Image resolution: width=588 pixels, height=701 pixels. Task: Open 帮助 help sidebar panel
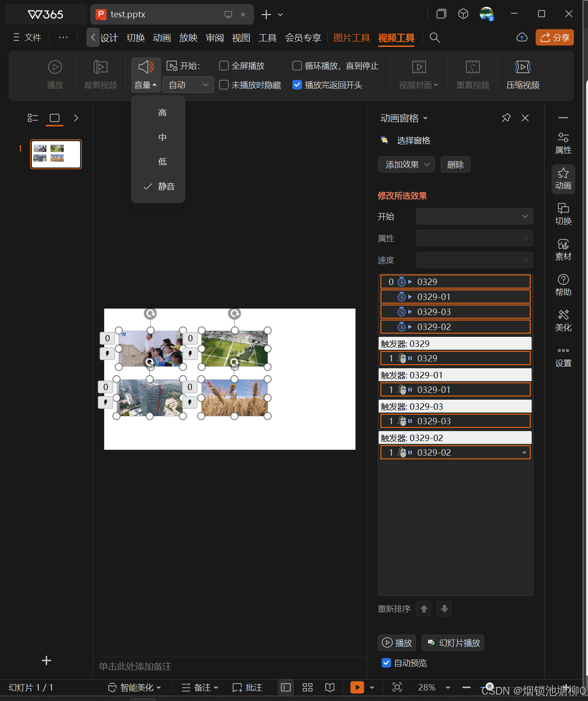click(563, 285)
